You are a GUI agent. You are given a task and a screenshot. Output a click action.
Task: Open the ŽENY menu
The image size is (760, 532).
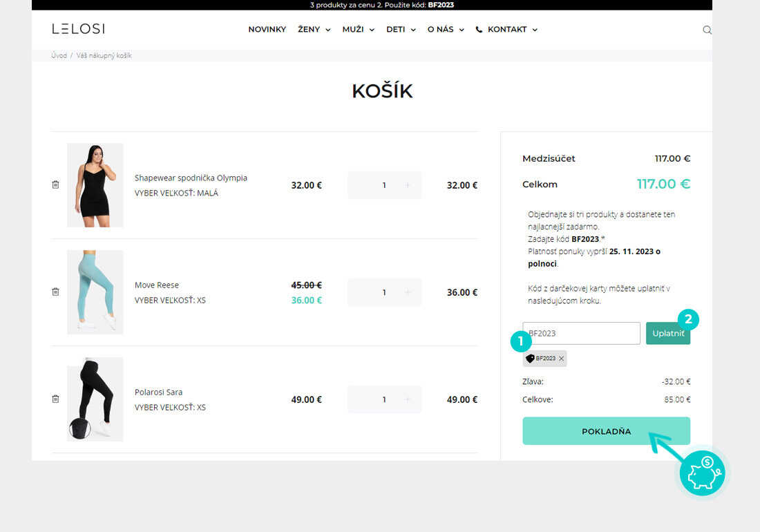309,30
